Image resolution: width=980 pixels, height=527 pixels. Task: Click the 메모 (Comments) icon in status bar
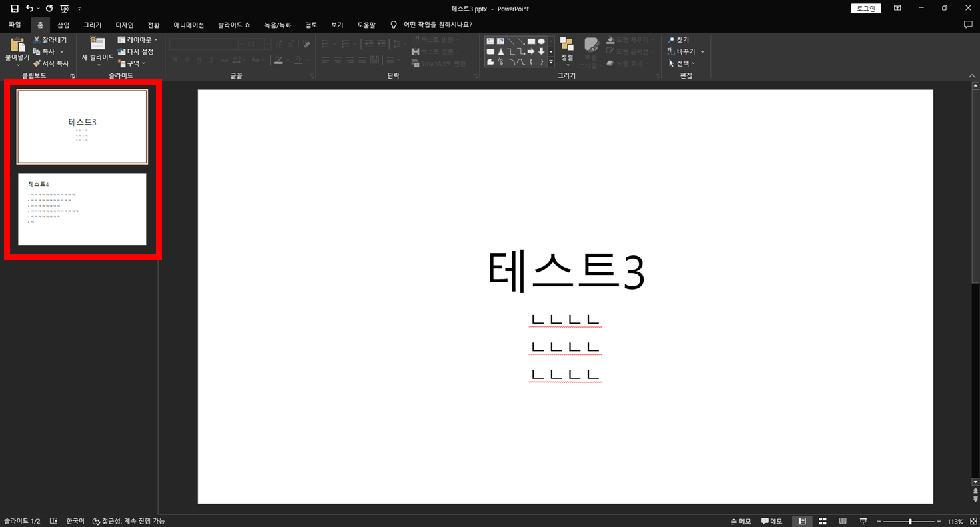pos(770,520)
